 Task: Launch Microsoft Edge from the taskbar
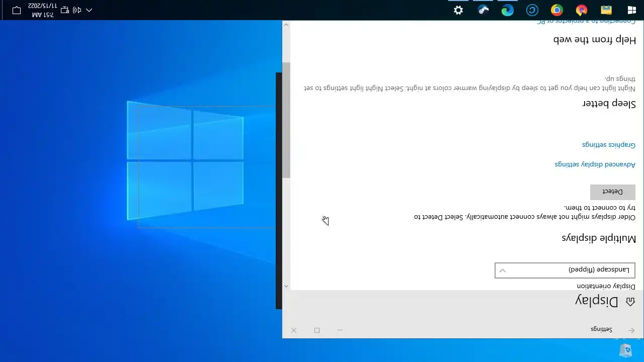click(508, 10)
